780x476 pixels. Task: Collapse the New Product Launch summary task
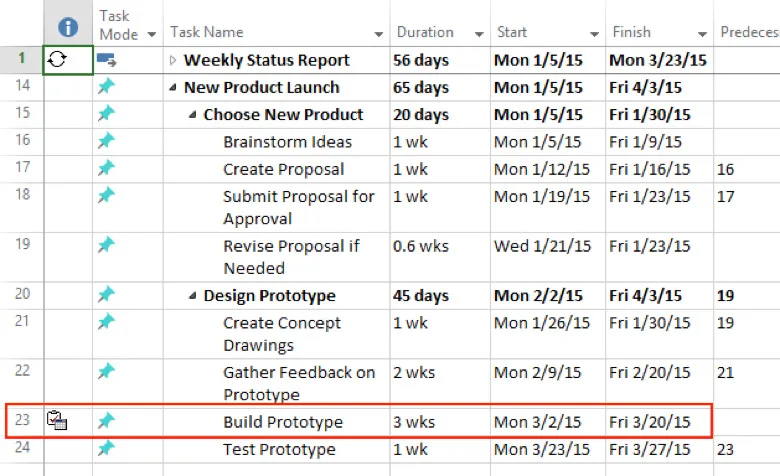coord(173,88)
